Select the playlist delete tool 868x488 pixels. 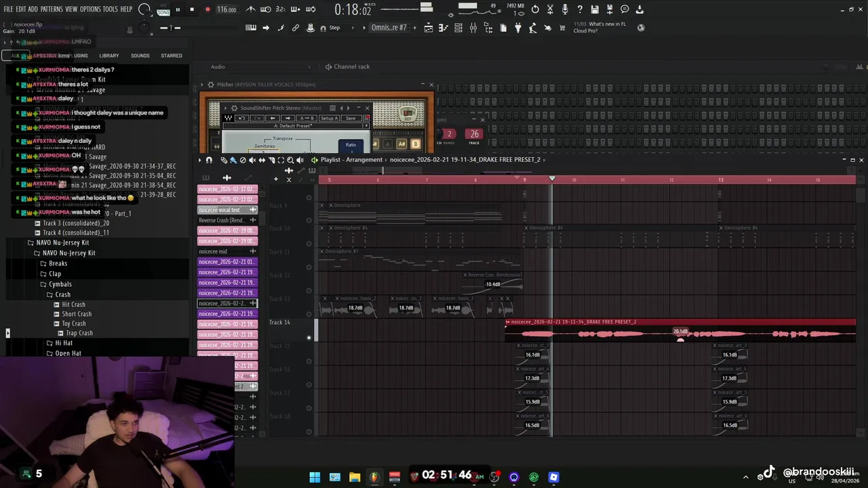tap(243, 160)
